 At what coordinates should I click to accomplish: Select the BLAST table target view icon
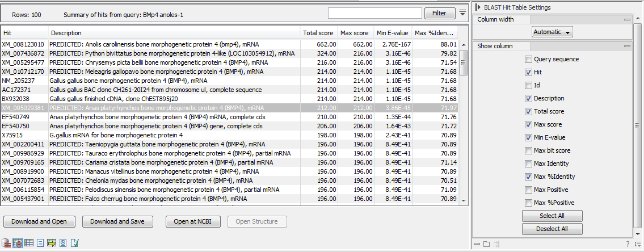(x=18, y=243)
